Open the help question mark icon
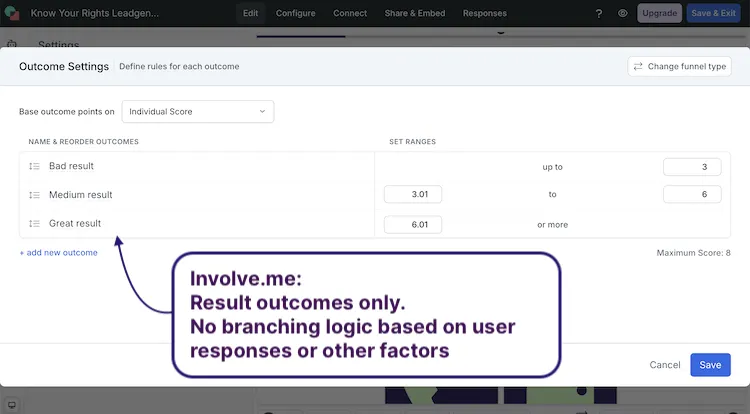Screen dimensions: 750x414 click(x=598, y=13)
